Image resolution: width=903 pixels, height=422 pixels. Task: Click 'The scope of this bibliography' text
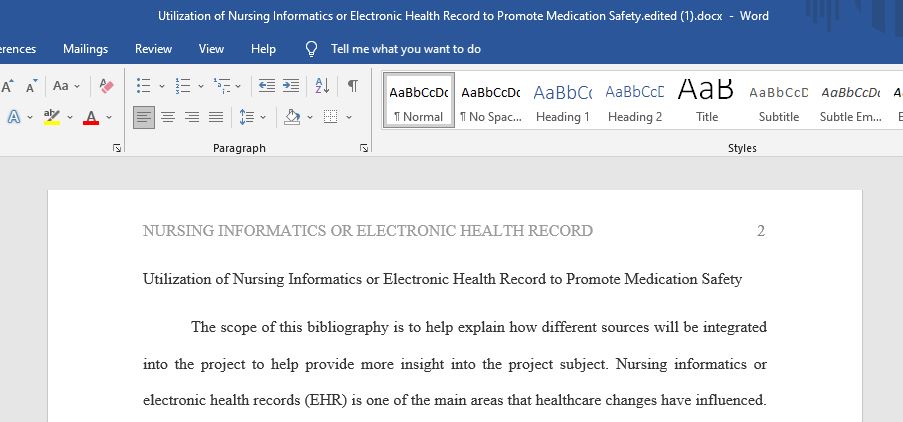coord(290,328)
